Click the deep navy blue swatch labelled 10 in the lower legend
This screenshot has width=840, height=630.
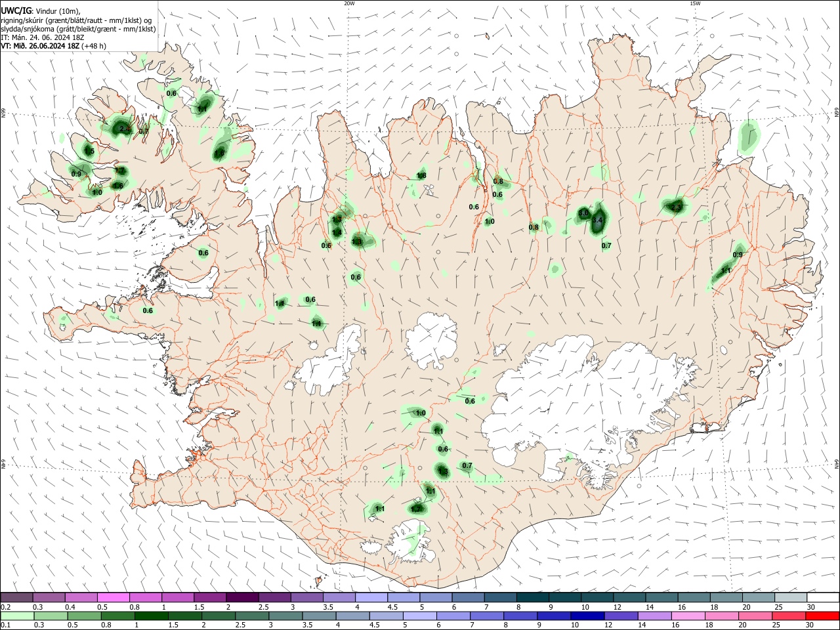coord(587,616)
